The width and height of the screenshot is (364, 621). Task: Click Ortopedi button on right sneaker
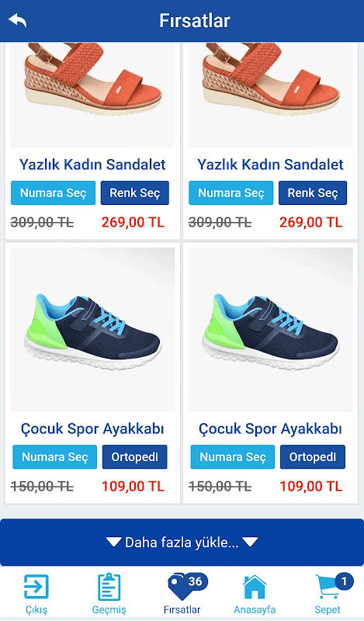coord(313,456)
